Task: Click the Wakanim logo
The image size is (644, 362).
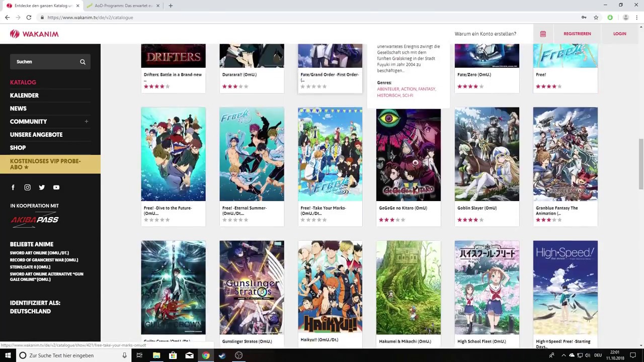Action: [x=34, y=34]
